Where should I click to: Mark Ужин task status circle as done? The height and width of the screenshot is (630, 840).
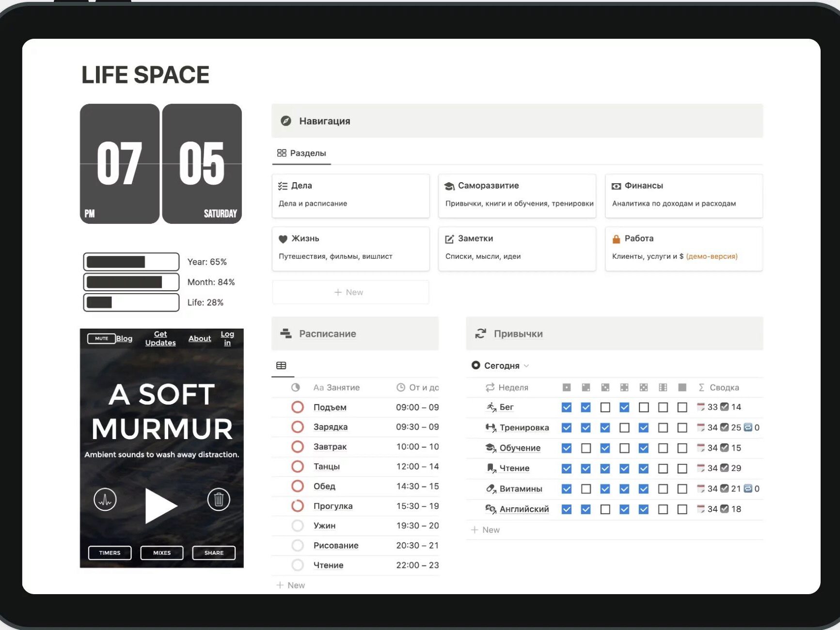[298, 525]
